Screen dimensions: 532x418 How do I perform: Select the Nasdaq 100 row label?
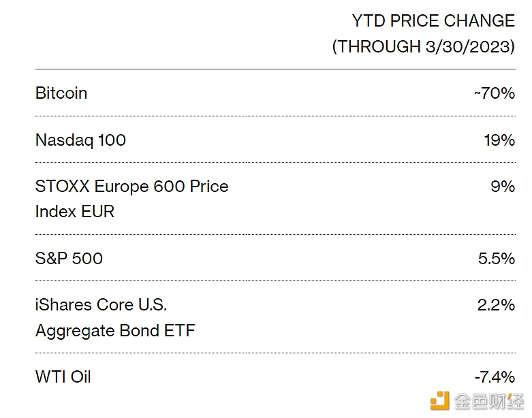coord(80,140)
